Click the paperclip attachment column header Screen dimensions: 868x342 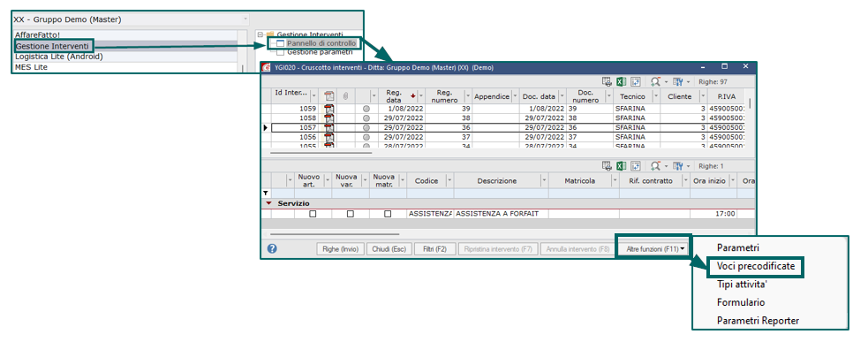[346, 96]
